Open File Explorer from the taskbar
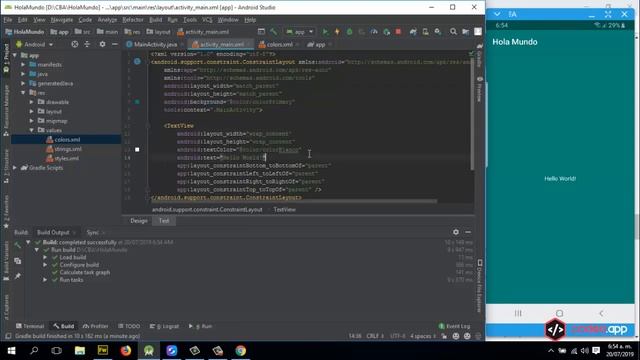 pyautogui.click(x=80, y=351)
